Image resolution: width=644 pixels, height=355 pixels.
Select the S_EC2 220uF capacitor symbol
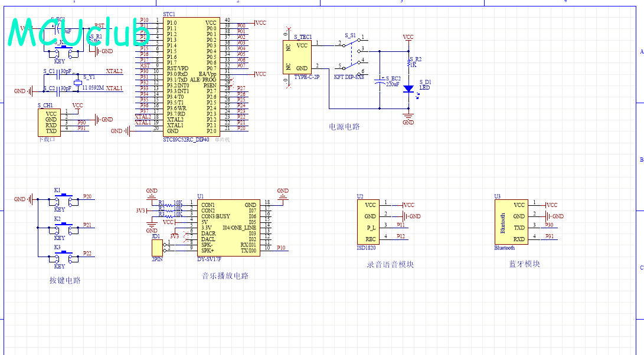[380, 83]
